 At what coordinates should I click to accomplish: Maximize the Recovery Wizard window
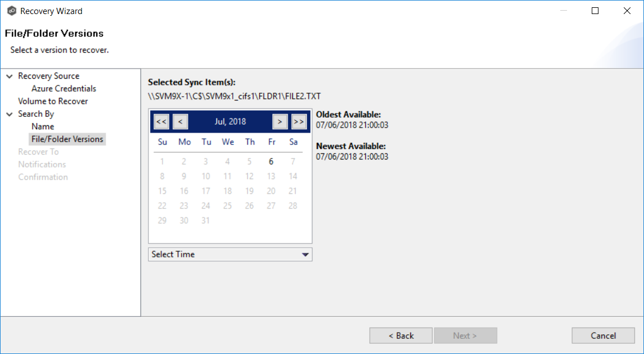[x=595, y=11]
